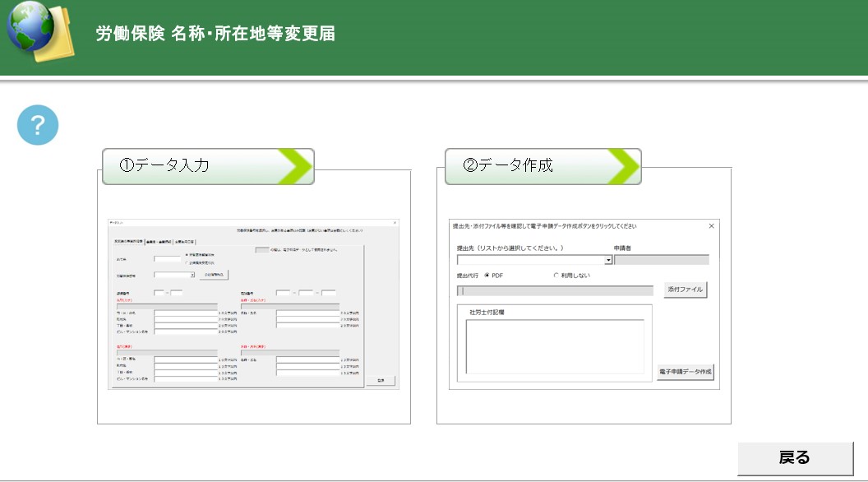The height and width of the screenshot is (482, 868).
Task: Click the data input form preview thumbnail
Action: point(253,304)
